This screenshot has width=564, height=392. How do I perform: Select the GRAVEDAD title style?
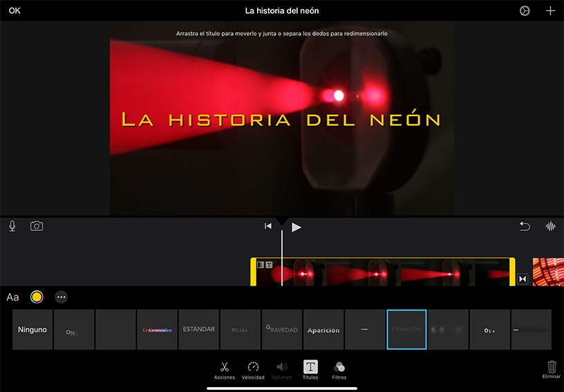[x=281, y=329]
